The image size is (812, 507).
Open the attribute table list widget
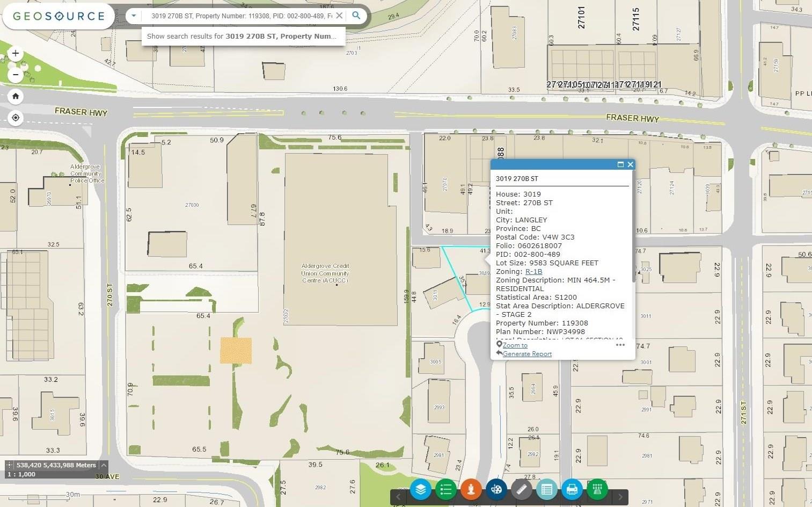click(546, 489)
